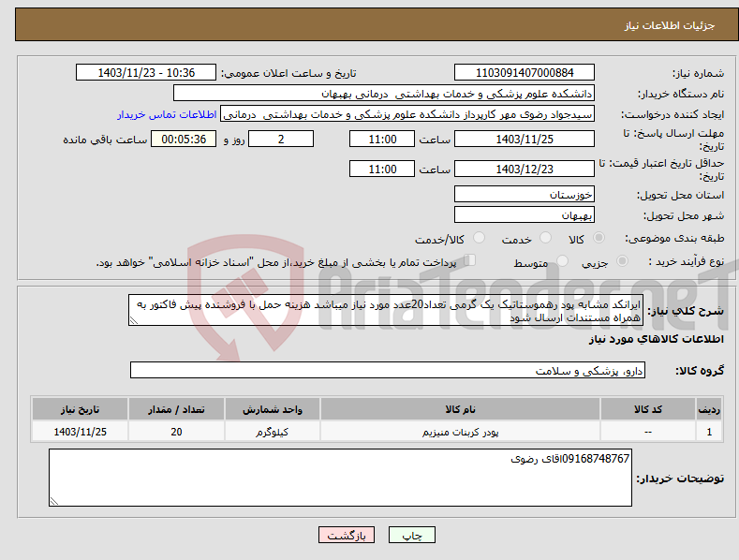Click the row number cell 1
The width and height of the screenshot is (739, 560).
point(709,432)
